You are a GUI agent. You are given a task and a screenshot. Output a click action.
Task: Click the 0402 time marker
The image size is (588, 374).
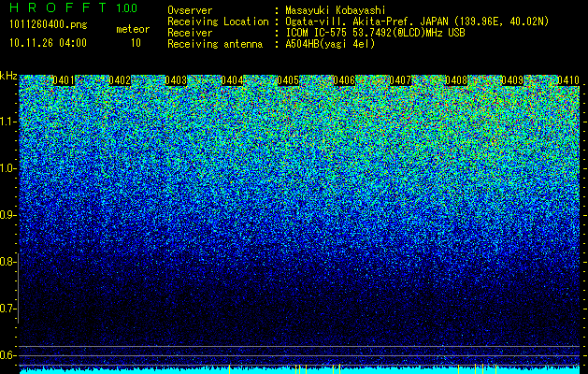point(120,80)
